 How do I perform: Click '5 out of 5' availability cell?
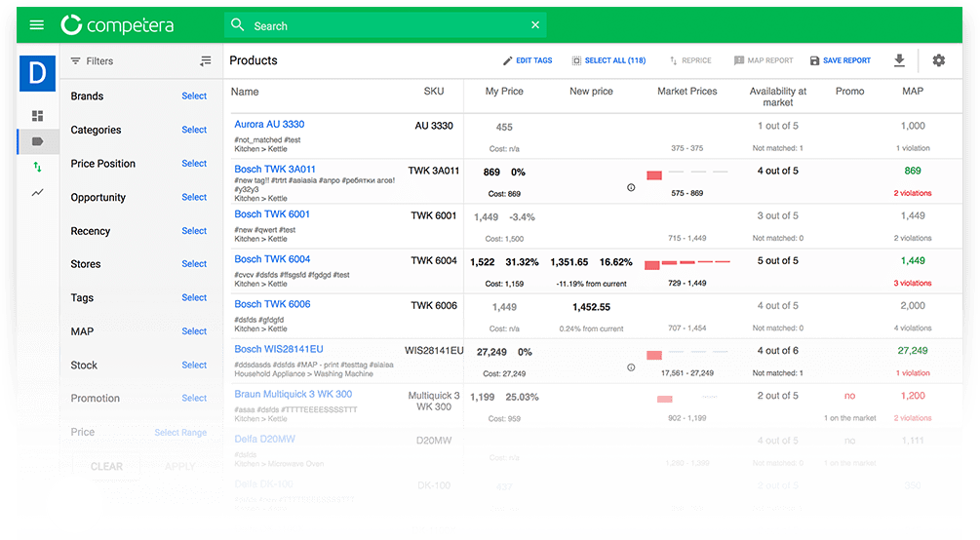pyautogui.click(x=777, y=260)
